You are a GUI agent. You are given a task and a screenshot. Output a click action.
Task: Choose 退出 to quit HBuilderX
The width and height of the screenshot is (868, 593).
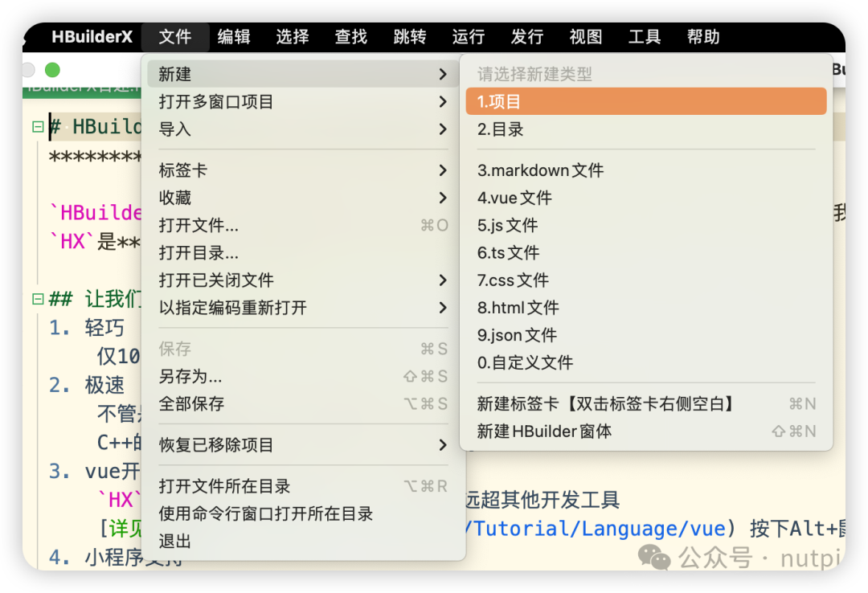(303, 541)
